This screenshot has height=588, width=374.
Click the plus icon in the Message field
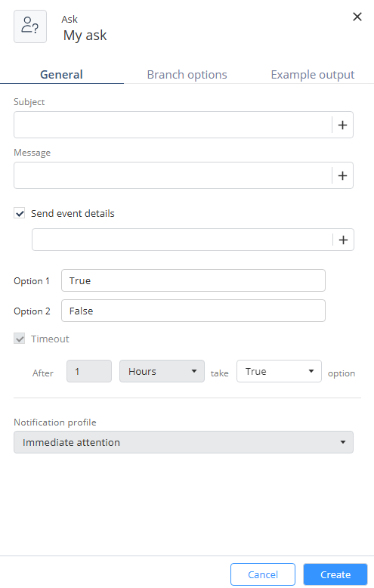click(x=342, y=175)
